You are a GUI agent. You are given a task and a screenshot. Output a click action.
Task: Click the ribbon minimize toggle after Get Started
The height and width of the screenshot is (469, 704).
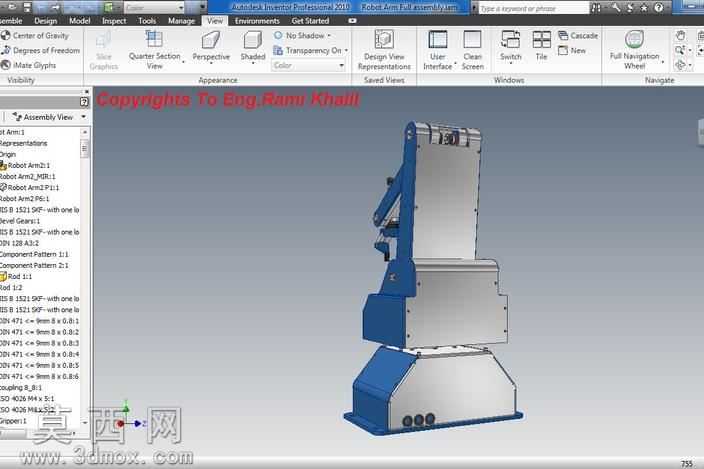(352, 21)
